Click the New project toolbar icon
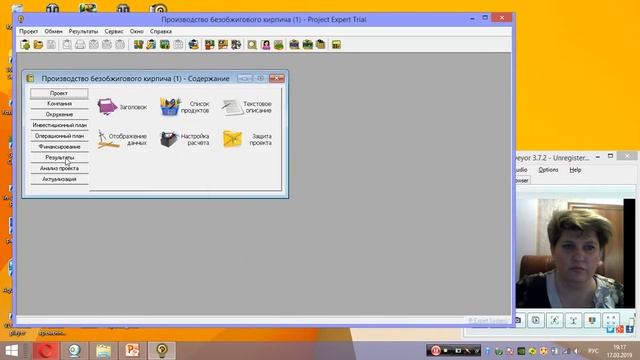 tap(25, 44)
